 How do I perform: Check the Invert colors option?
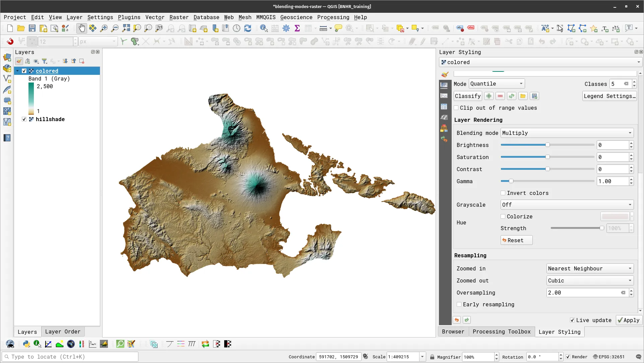tap(503, 193)
